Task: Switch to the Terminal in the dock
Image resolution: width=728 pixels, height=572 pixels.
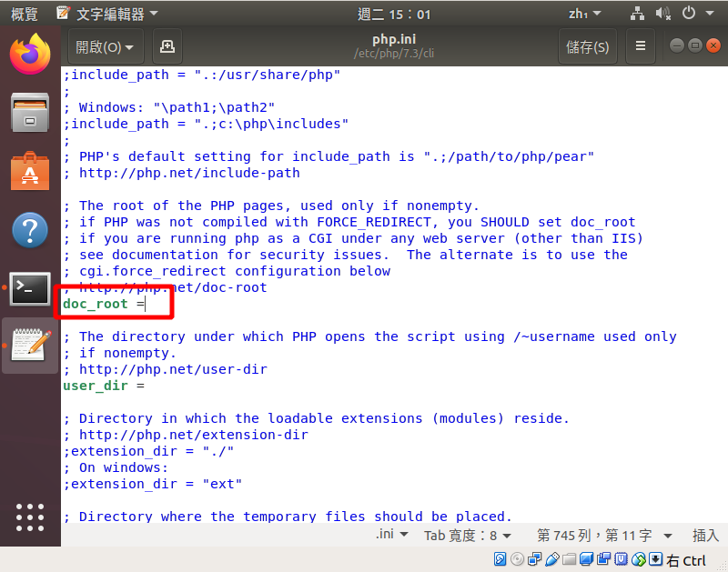Action: click(x=30, y=288)
